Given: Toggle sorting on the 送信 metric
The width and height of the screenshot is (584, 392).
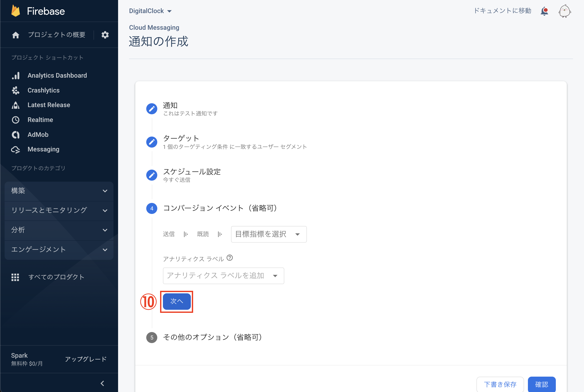Looking at the screenshot, I should point(186,234).
